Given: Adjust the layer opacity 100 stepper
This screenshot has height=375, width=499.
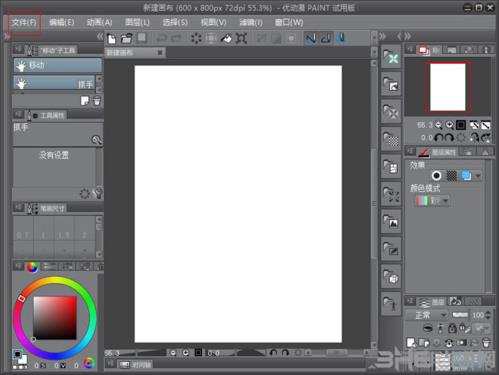Looking at the screenshot, I should pos(488,315).
